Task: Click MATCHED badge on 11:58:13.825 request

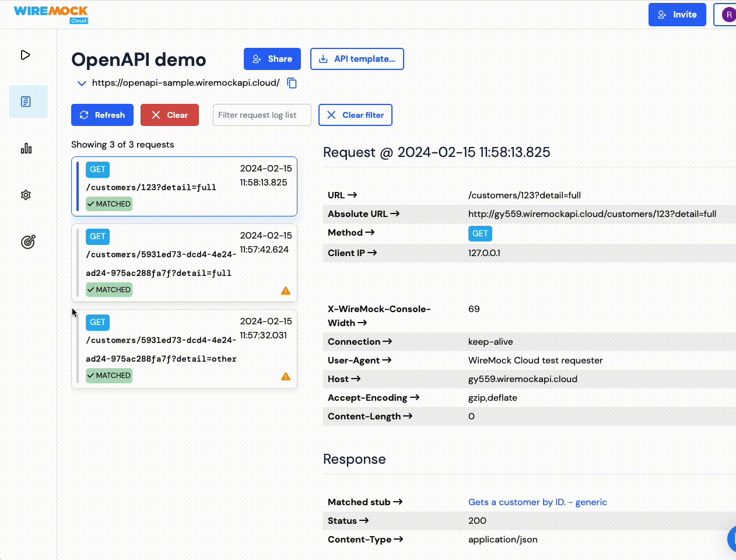Action: 109,204
